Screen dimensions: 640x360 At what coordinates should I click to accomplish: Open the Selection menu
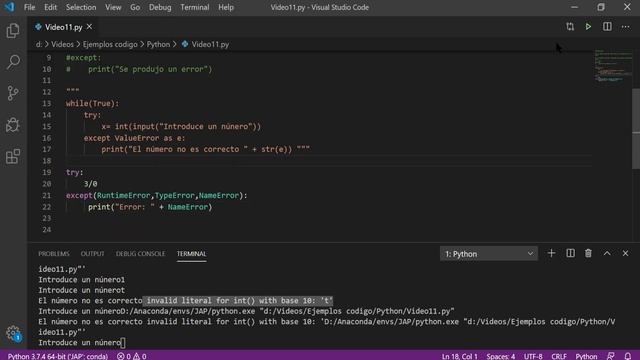[x=81, y=7]
